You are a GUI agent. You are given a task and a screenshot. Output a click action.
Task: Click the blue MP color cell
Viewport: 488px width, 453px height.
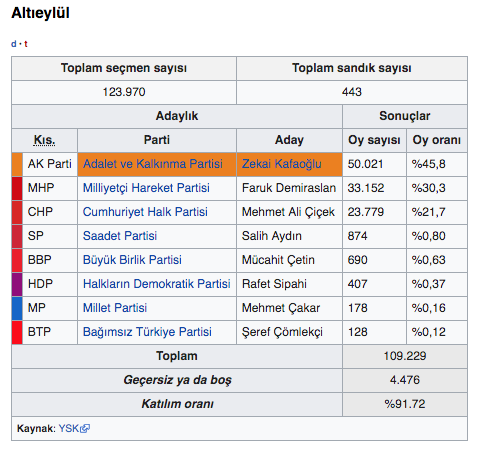point(17,308)
